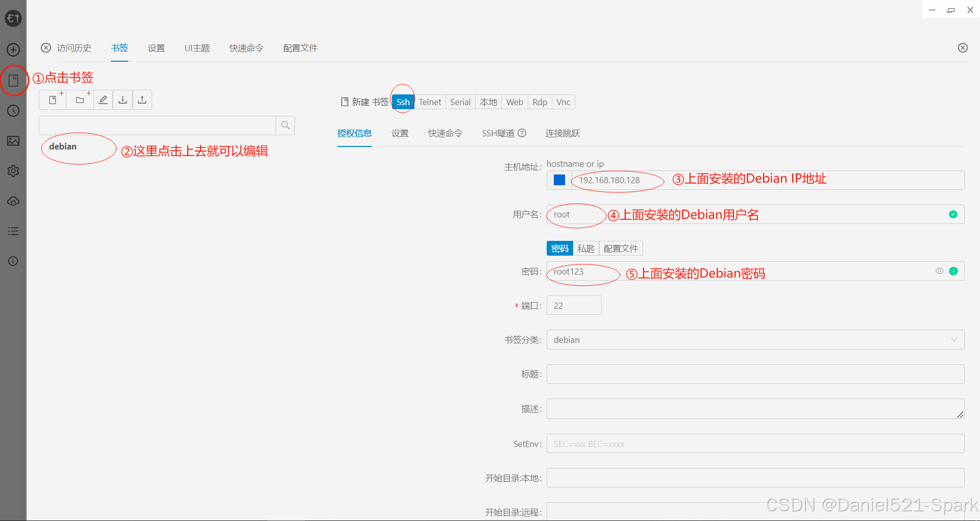Select the Ssh connection type
The width and height of the screenshot is (980, 521).
[x=403, y=102]
